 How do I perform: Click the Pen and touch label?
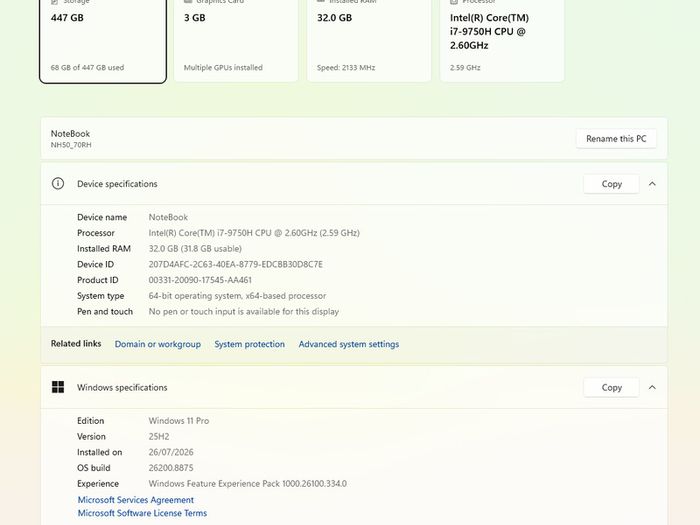pos(105,312)
